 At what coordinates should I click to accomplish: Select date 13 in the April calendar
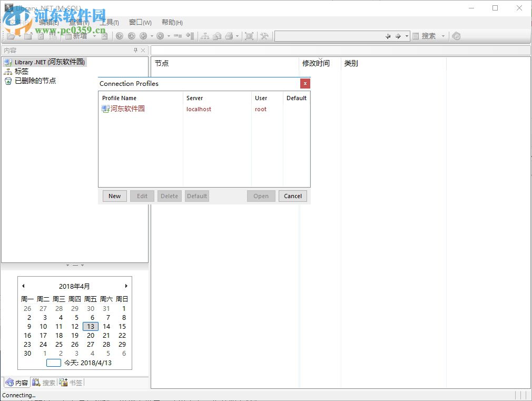(90, 326)
